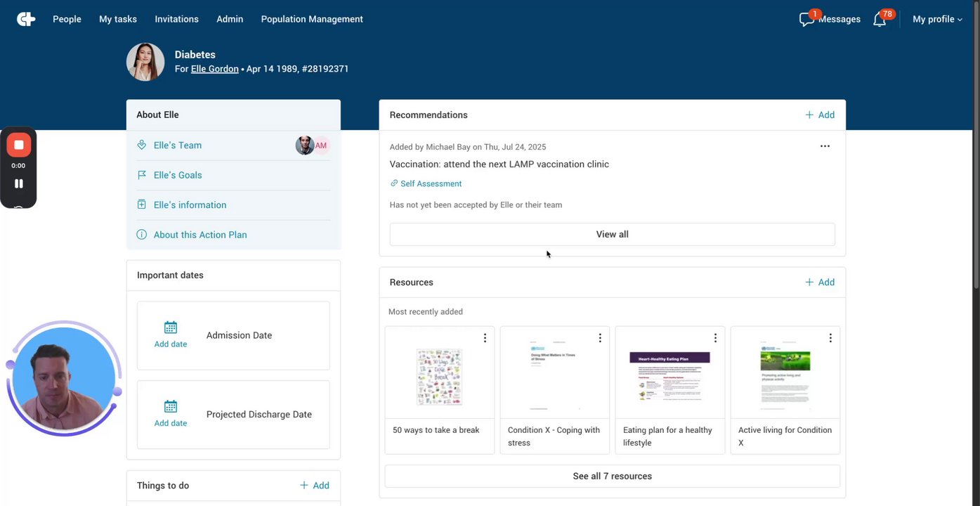Image resolution: width=980 pixels, height=506 pixels.
Task: Open Elle's Goals in the About panel
Action: pos(178,175)
